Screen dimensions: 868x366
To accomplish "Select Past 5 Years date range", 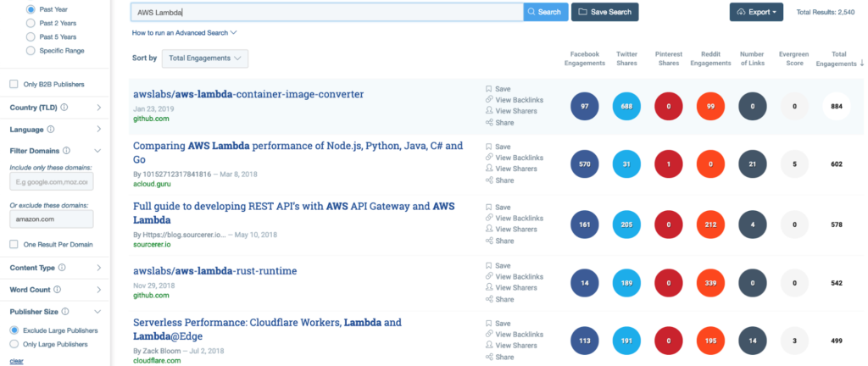I will (x=31, y=37).
